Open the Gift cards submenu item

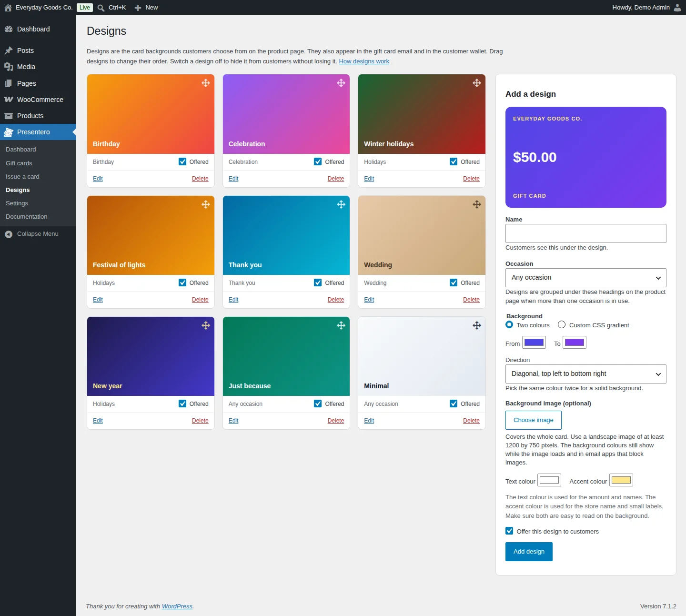coord(19,163)
